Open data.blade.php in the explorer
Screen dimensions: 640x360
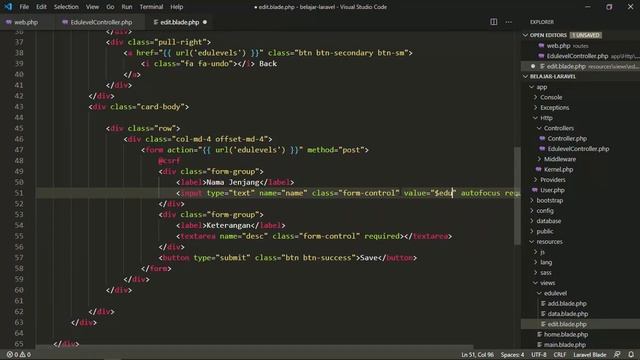[567, 313]
